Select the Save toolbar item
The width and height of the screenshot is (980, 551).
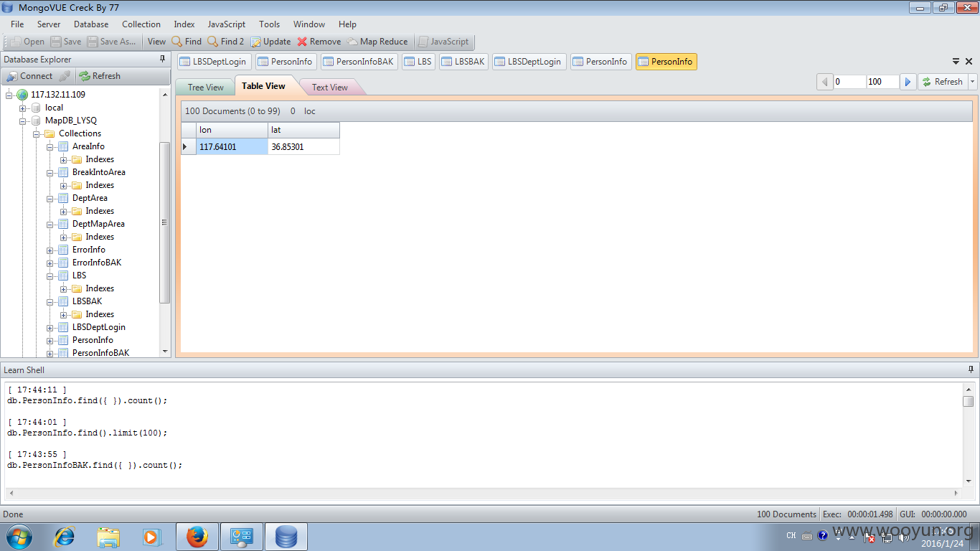point(66,42)
